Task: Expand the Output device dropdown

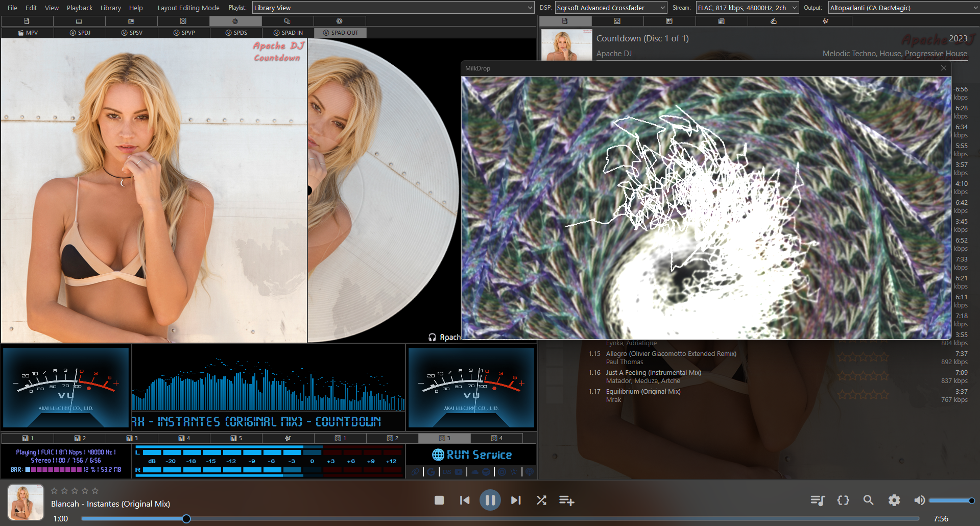Action: coord(903,8)
